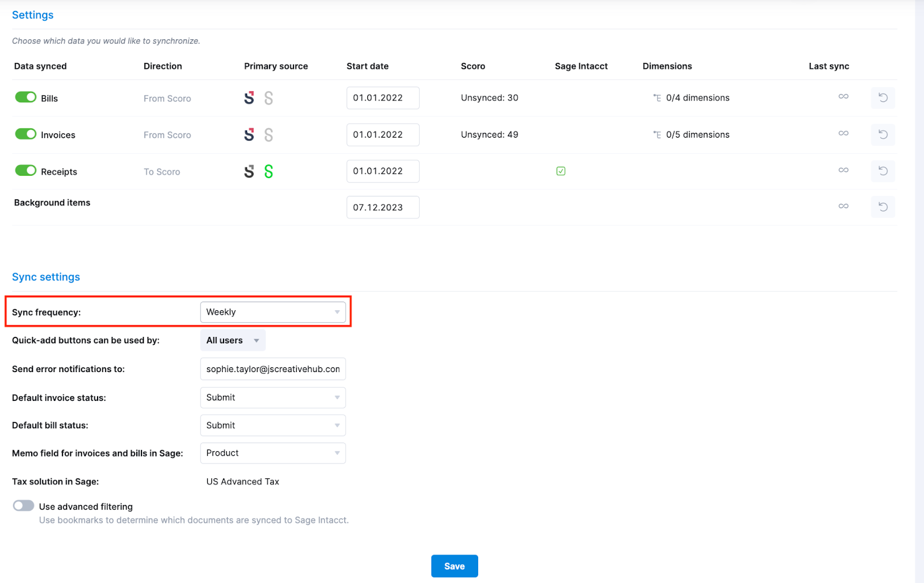This screenshot has height=583, width=924.
Task: Select the Scoro primary source icon for Bills
Action: 249,98
